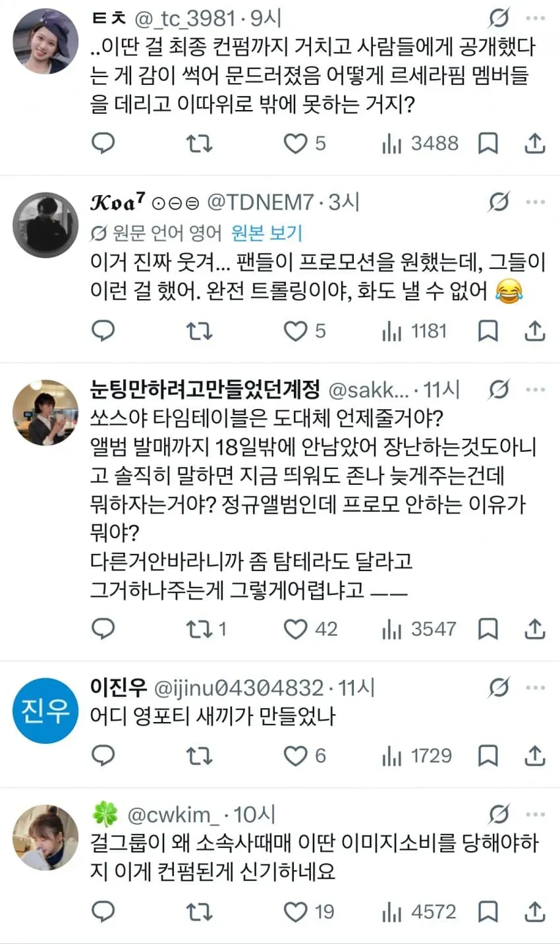Open the blue 진우 profile avatar
Image resolution: width=560 pixels, height=944 pixels.
point(45,711)
